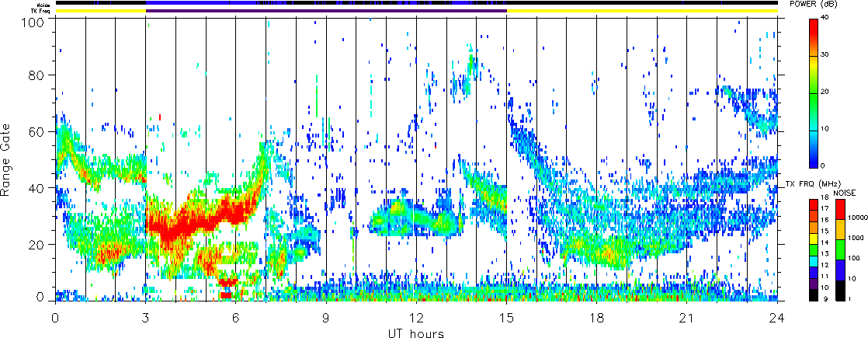Screen dimensions: 868x338
Task: Click x-axis tick label '6'
Action: 236,318
